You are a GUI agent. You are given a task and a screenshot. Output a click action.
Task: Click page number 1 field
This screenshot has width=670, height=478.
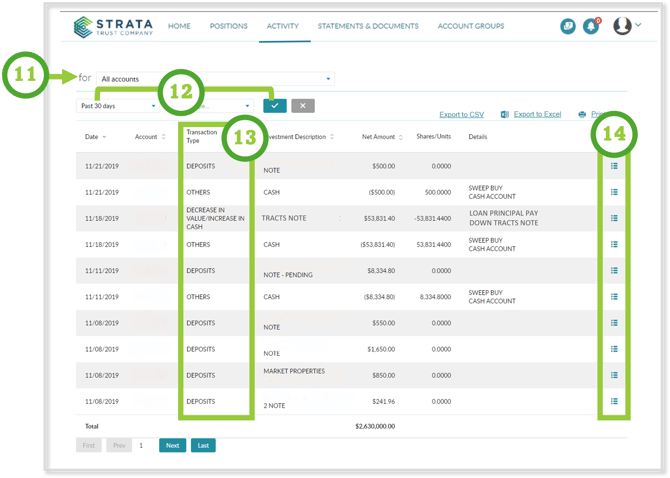[x=141, y=446]
